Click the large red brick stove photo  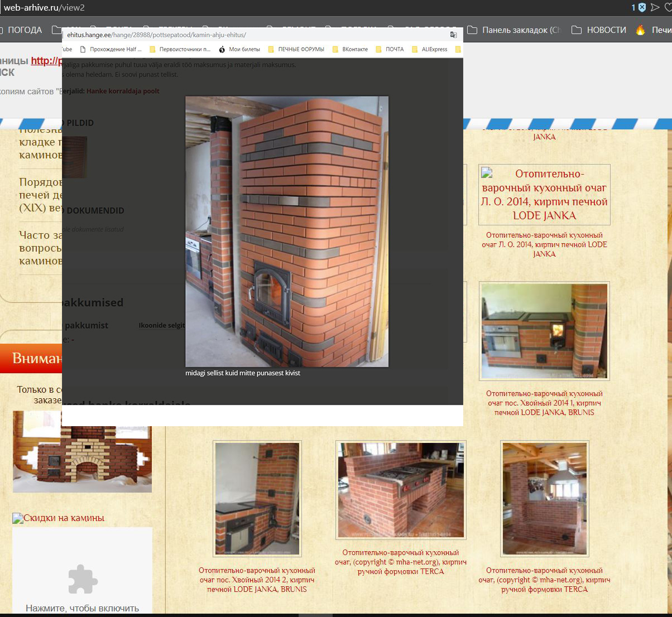[x=287, y=232]
